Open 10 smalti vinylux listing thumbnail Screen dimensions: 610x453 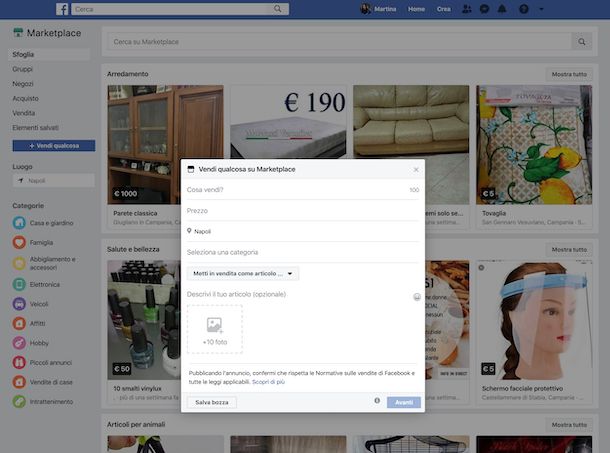click(x=144, y=320)
